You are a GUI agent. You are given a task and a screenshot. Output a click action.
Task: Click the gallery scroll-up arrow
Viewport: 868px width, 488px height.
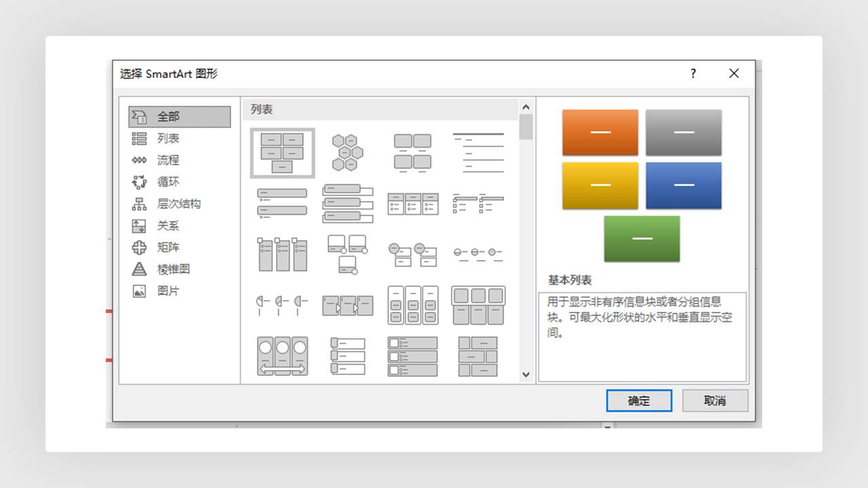click(526, 107)
